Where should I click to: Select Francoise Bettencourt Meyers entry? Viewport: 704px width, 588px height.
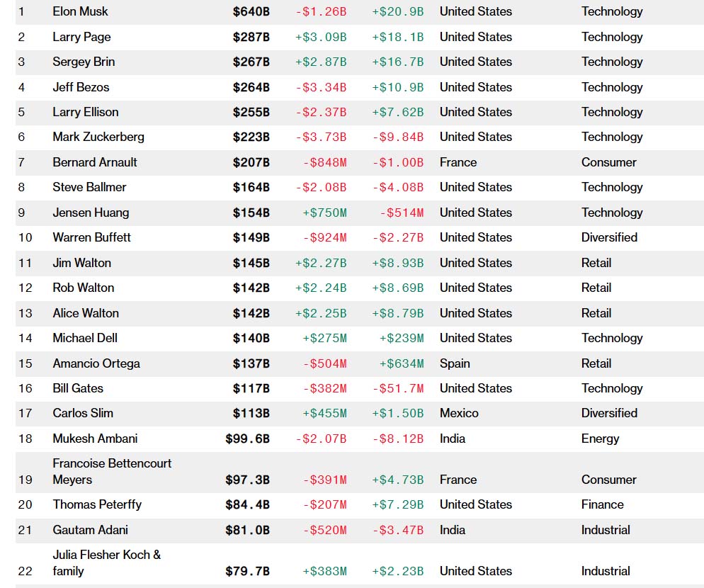tap(111, 471)
